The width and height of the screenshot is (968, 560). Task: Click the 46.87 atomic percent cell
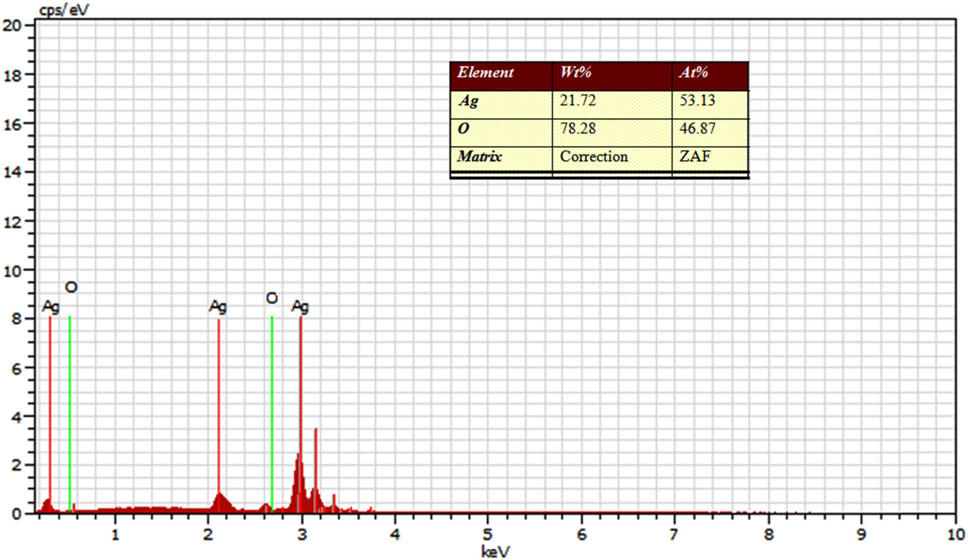tap(697, 129)
